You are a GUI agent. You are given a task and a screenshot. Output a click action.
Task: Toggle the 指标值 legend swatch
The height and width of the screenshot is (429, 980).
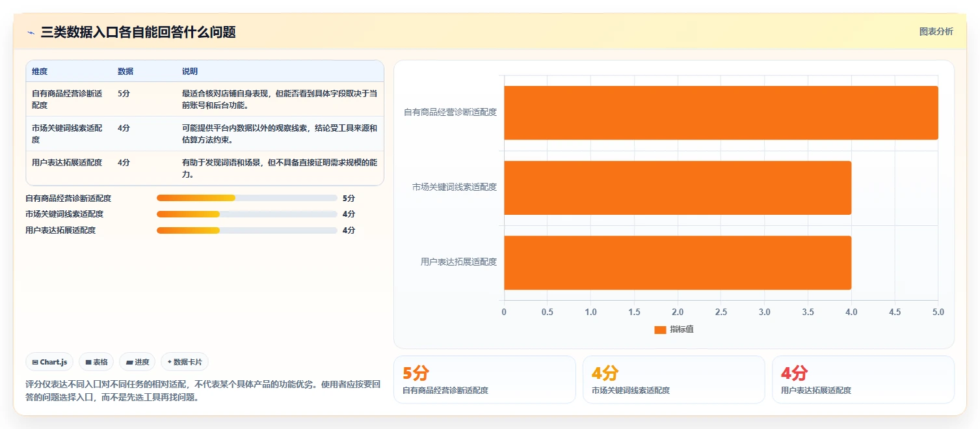pos(660,329)
